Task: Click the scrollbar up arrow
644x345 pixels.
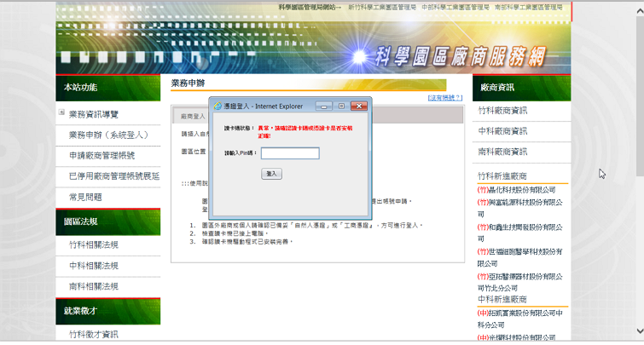Action: tap(640, 11)
